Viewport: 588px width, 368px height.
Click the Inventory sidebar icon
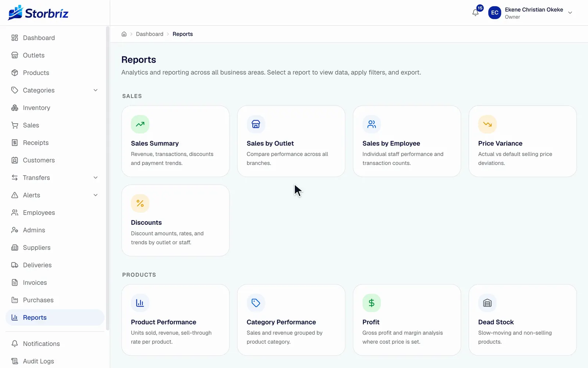[x=15, y=108]
